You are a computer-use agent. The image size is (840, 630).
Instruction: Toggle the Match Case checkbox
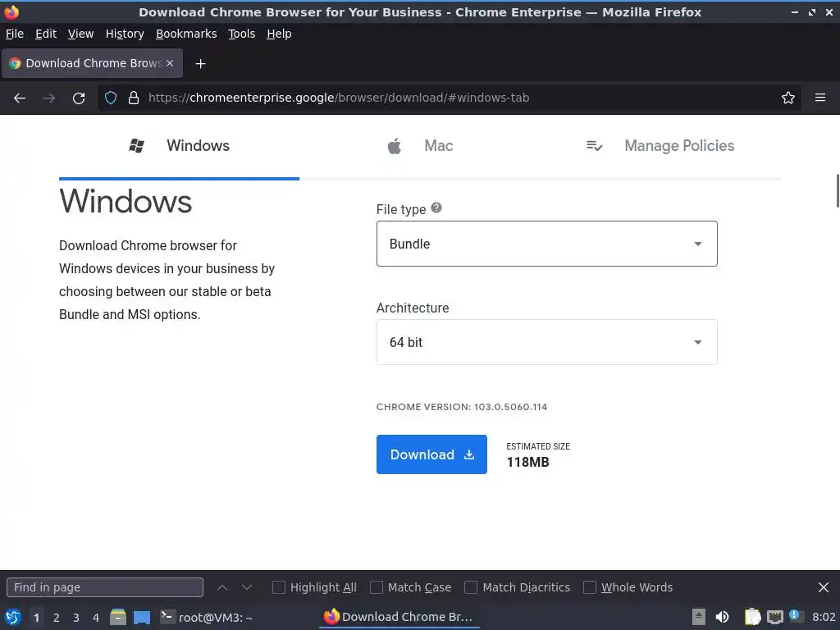377,587
